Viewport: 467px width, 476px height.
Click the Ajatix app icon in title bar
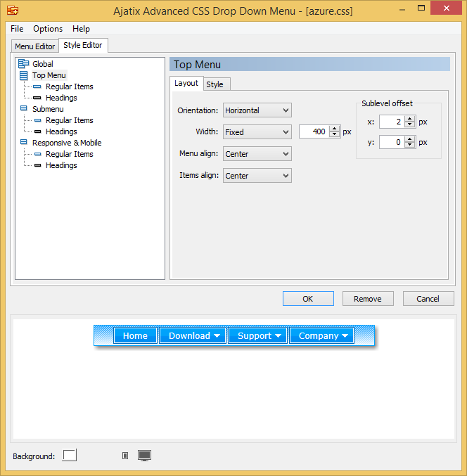point(13,11)
